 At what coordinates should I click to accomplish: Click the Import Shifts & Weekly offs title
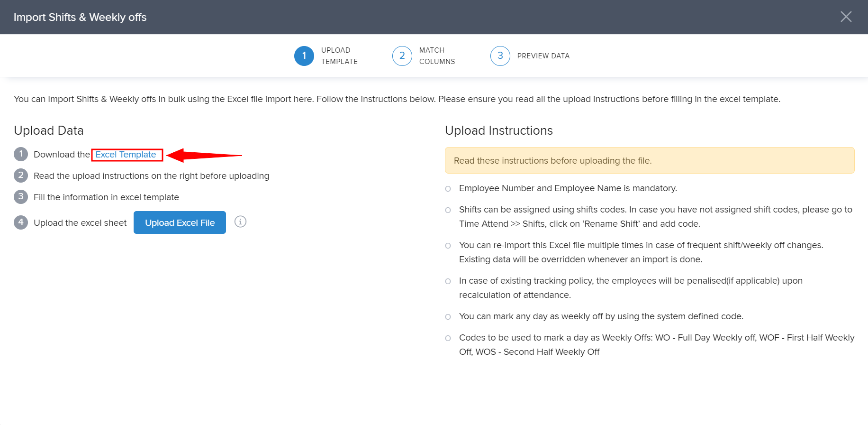80,17
